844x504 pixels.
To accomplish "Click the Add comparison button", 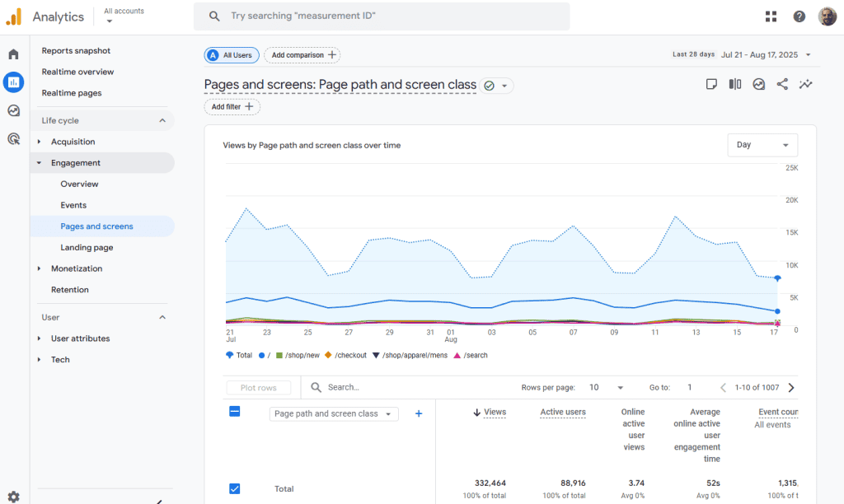I will pos(302,55).
